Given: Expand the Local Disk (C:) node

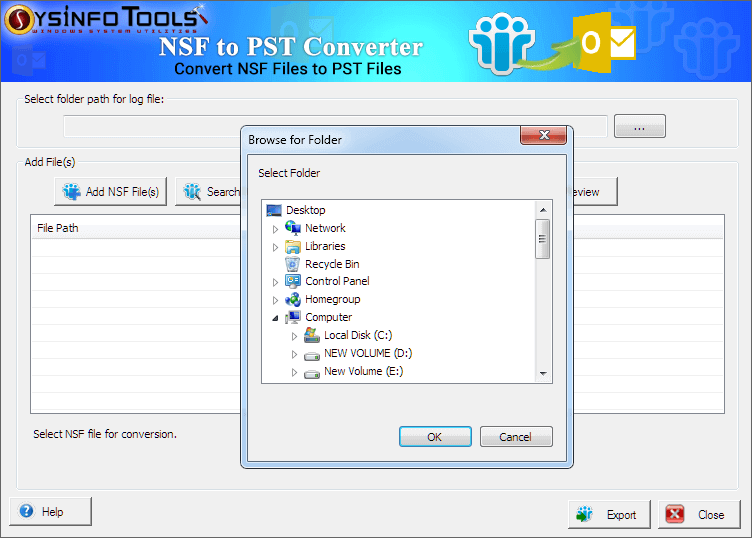Looking at the screenshot, I should (294, 337).
